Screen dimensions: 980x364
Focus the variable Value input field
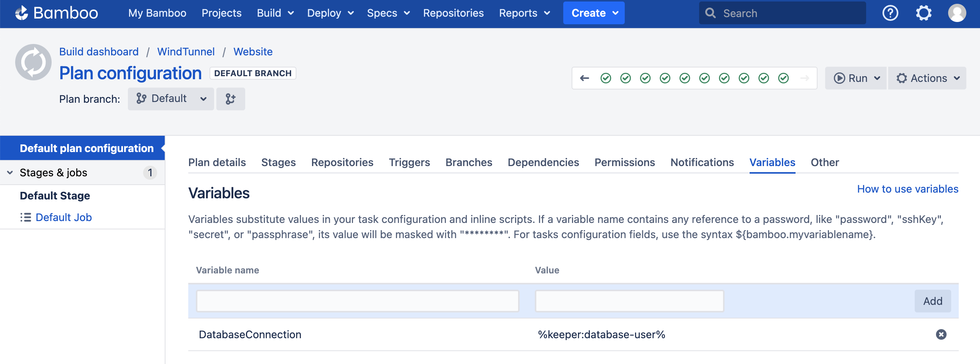(x=629, y=301)
